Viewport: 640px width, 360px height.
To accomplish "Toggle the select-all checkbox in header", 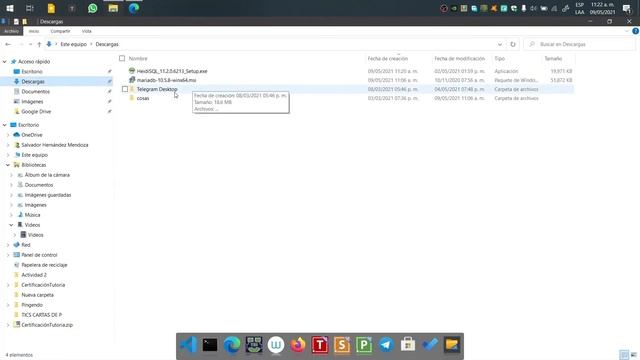I will (122, 58).
